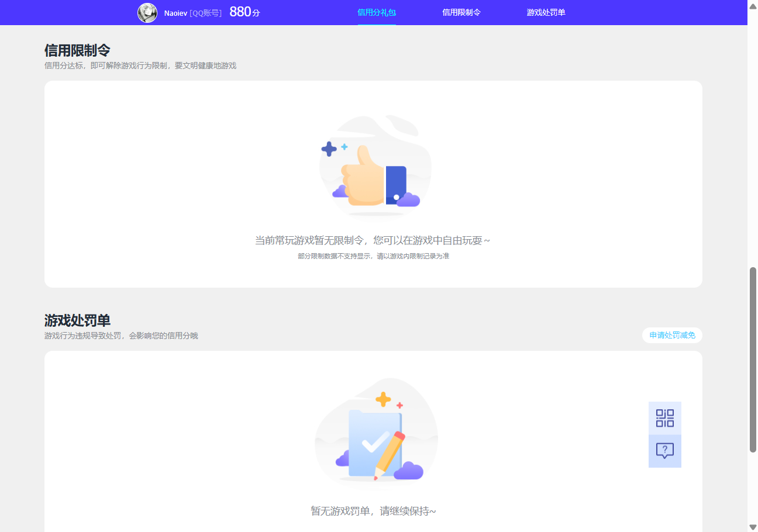Click the text 暂无游戏罚单，请继续保持~
Viewport: 758px width, 532px height.
click(373, 511)
